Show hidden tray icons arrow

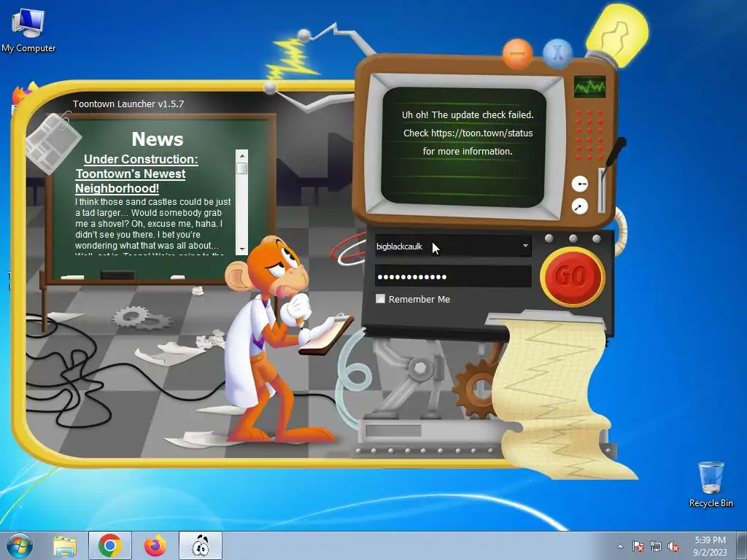pyautogui.click(x=620, y=546)
